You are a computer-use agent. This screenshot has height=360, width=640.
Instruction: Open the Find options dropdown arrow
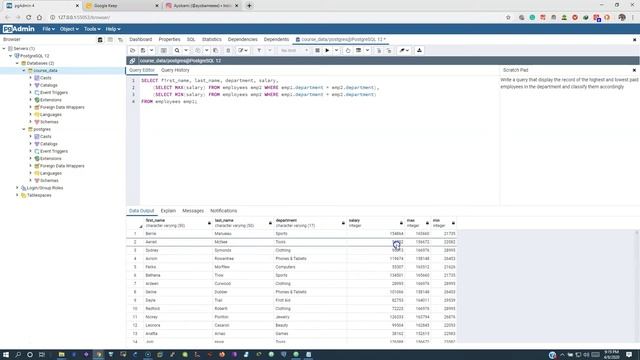click(x=186, y=51)
